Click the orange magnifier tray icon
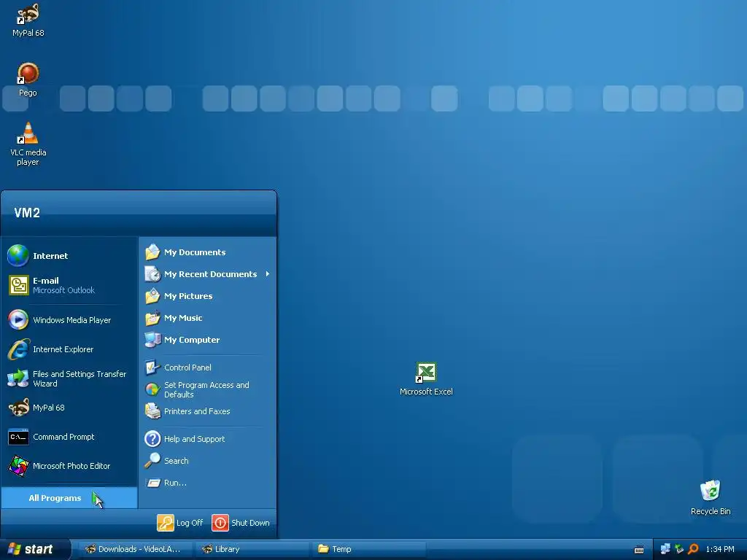747x560 pixels. tap(693, 549)
